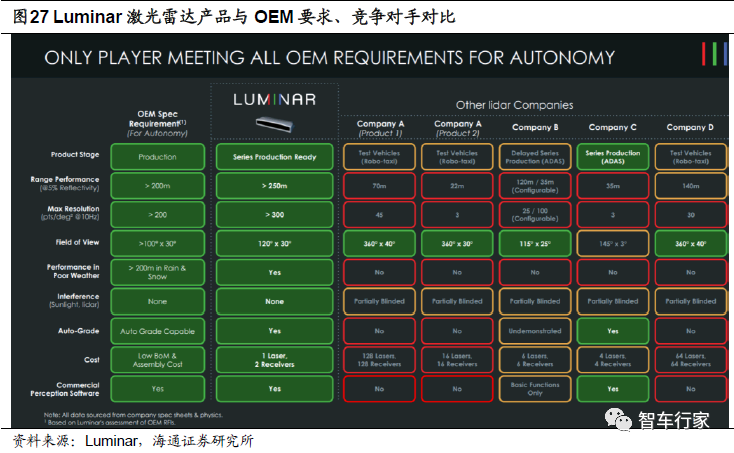
Task: Click the 'Product Stage' row label
Action: tap(75, 154)
